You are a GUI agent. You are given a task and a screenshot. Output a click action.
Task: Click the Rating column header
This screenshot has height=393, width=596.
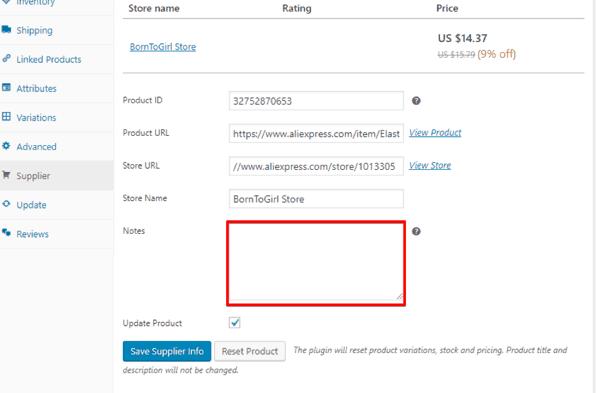[296, 8]
